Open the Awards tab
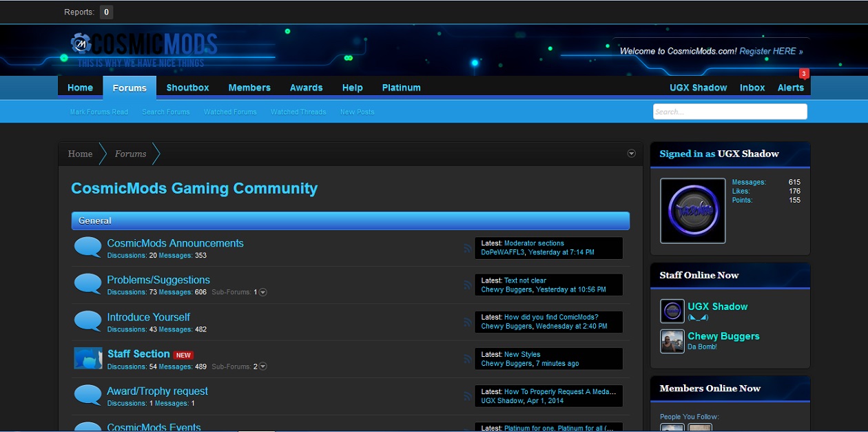This screenshot has width=868, height=432. pyautogui.click(x=306, y=88)
